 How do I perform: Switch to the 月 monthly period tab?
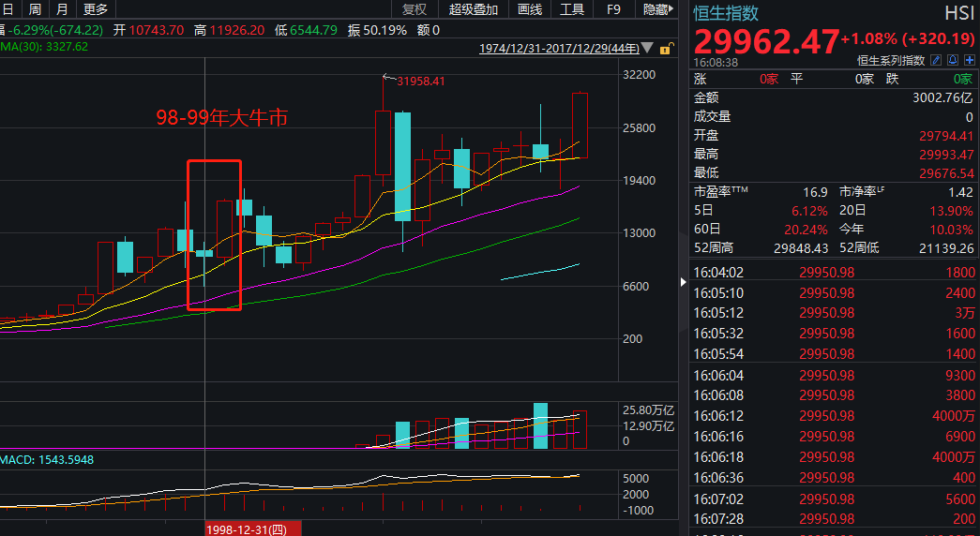(62, 8)
